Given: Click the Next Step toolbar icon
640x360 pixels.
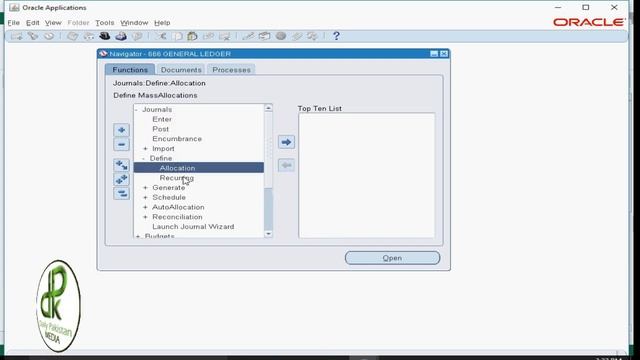Looking at the screenshot, I should (x=89, y=36).
